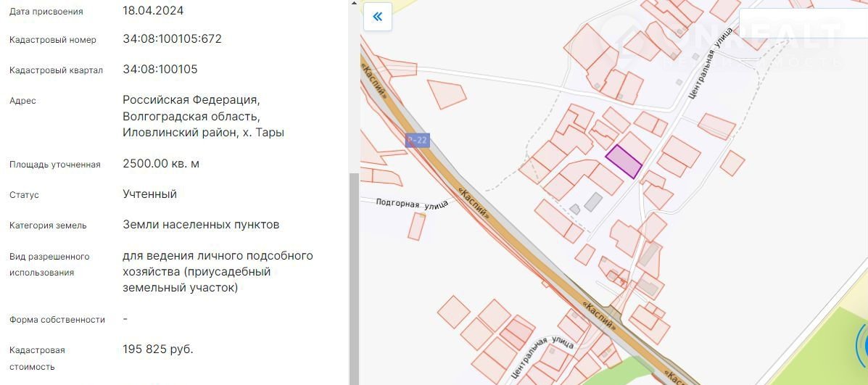Click cadastral quarter value 34:08:100105
The width and height of the screenshot is (868, 385).
pos(160,70)
